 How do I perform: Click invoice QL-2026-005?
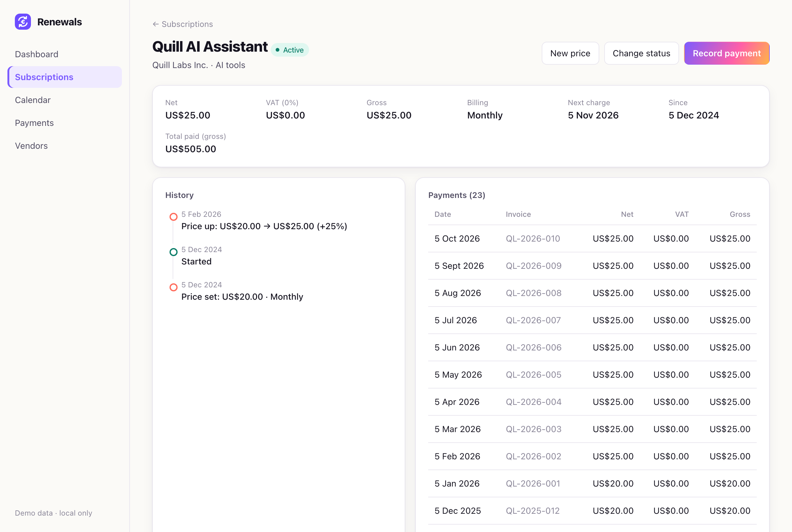point(533,375)
